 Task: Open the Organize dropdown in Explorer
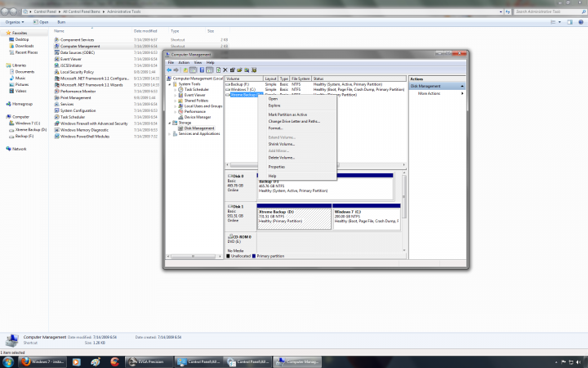tap(14, 22)
